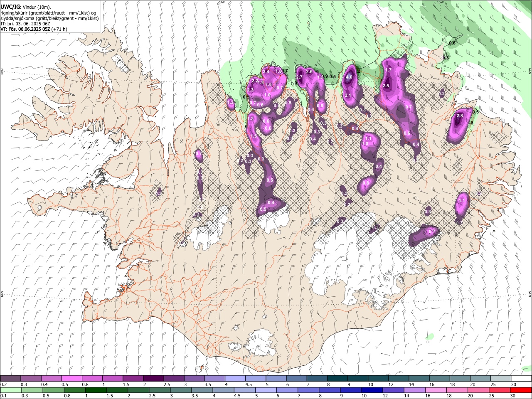Click the 'UWC/IG: Vindur (10m)' title text
The image size is (532, 399).
pos(25,7)
